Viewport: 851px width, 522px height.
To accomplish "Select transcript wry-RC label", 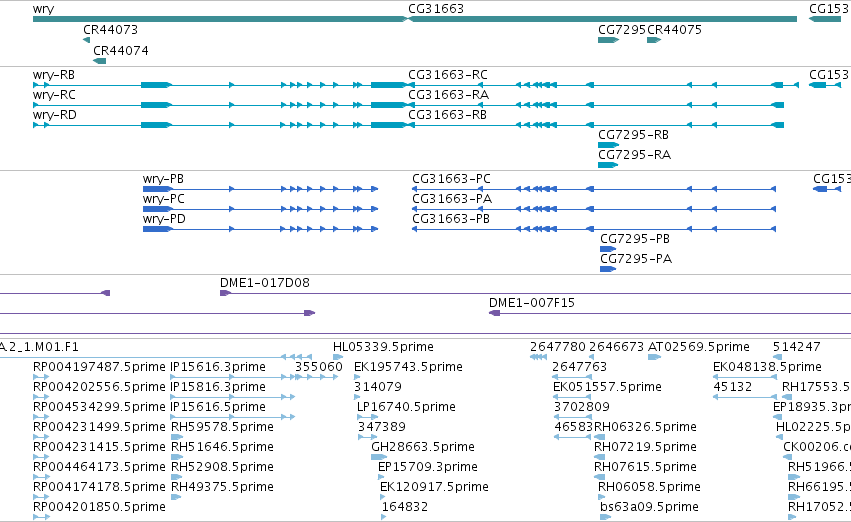I will (54, 95).
